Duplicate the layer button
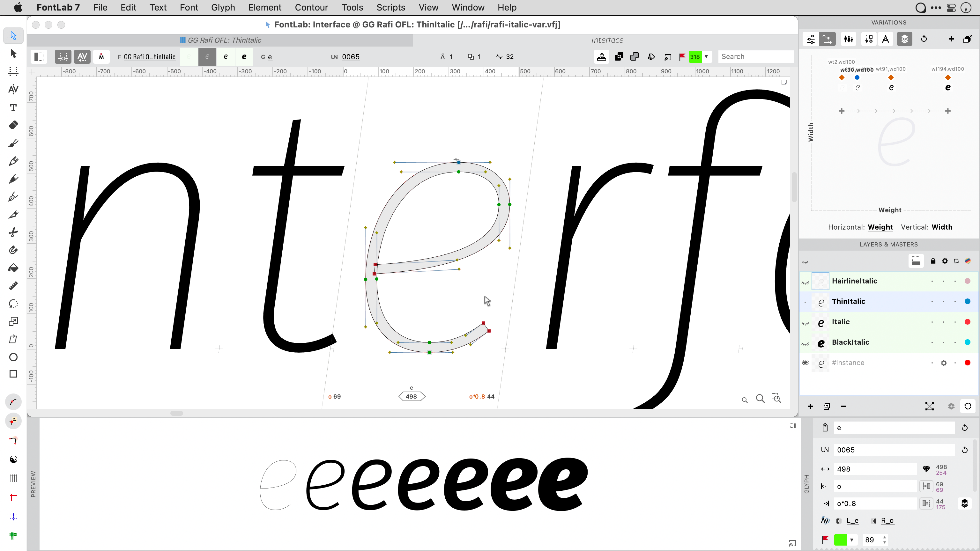Screen dimensions: 980x551 827,407
